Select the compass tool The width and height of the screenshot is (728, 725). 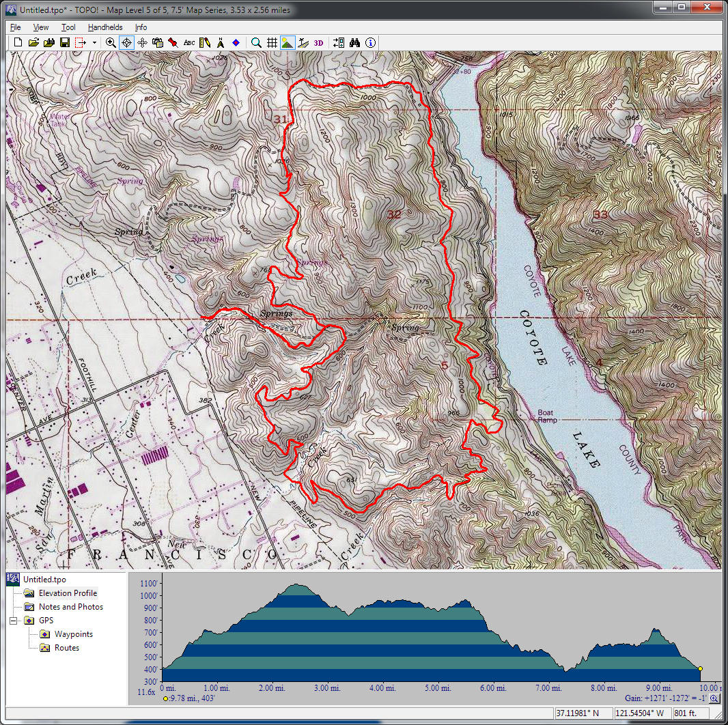221,42
